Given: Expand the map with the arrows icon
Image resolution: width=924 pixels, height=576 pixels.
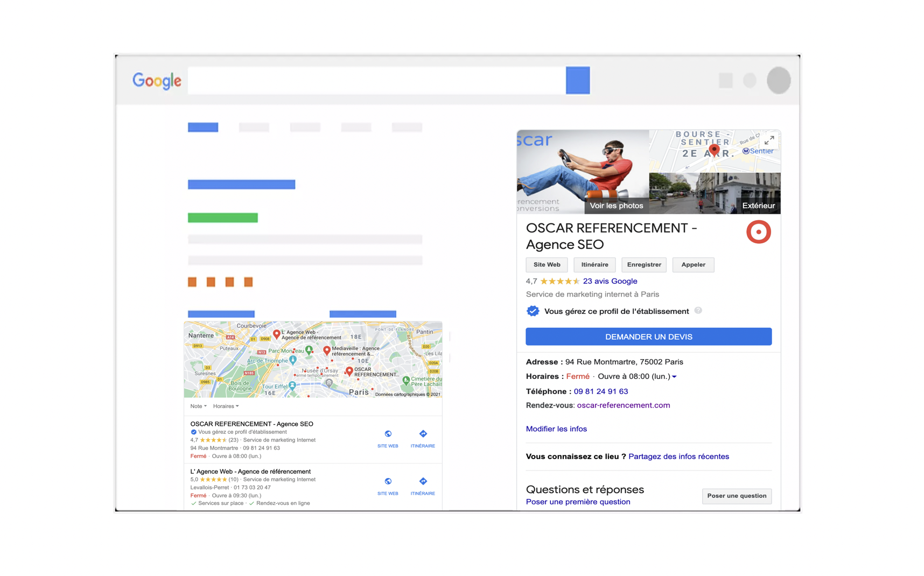Looking at the screenshot, I should 769,140.
